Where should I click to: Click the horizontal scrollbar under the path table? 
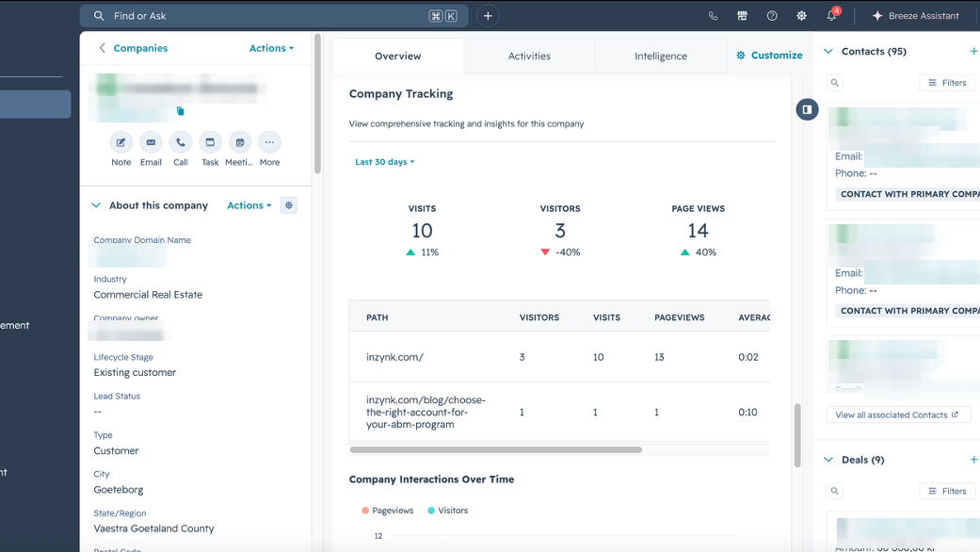[495, 450]
